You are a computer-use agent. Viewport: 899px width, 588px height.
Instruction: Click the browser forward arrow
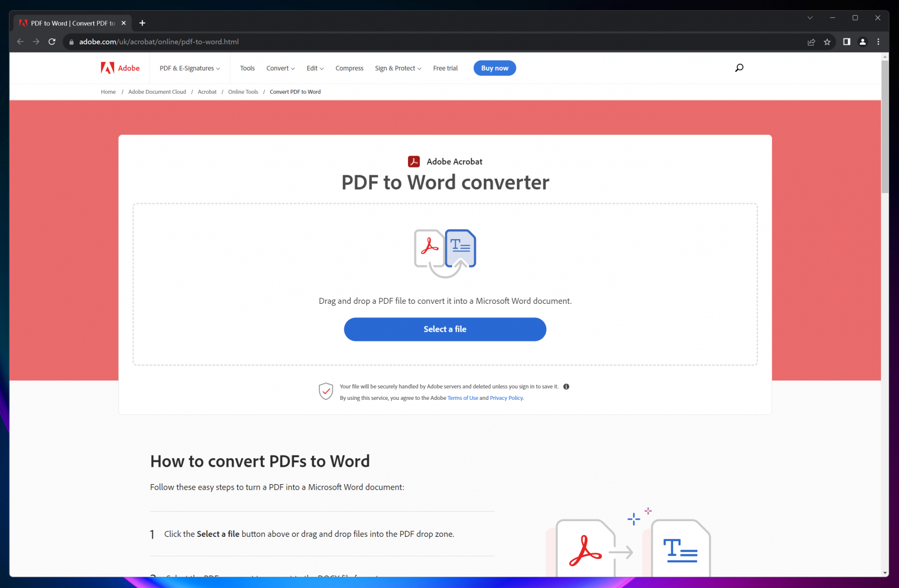pyautogui.click(x=36, y=42)
